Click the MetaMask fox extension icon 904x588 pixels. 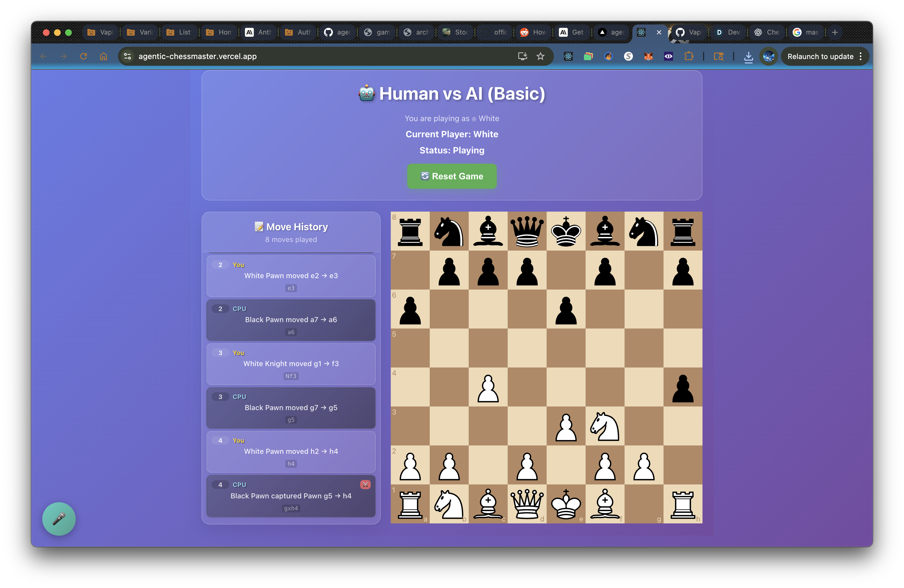[x=648, y=56]
